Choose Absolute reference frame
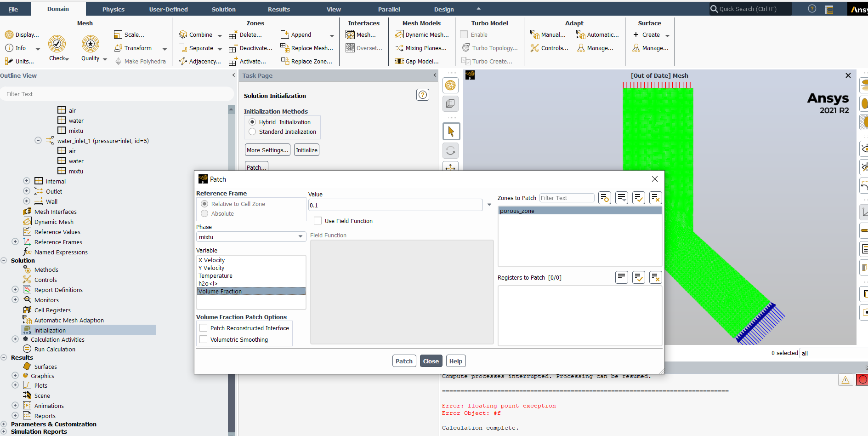Viewport: 868px width, 436px height. [204, 213]
